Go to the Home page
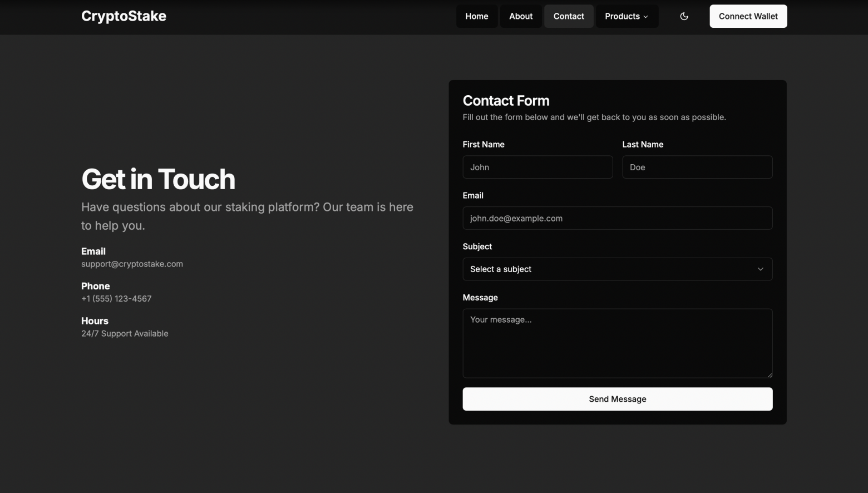868x493 pixels. point(476,16)
